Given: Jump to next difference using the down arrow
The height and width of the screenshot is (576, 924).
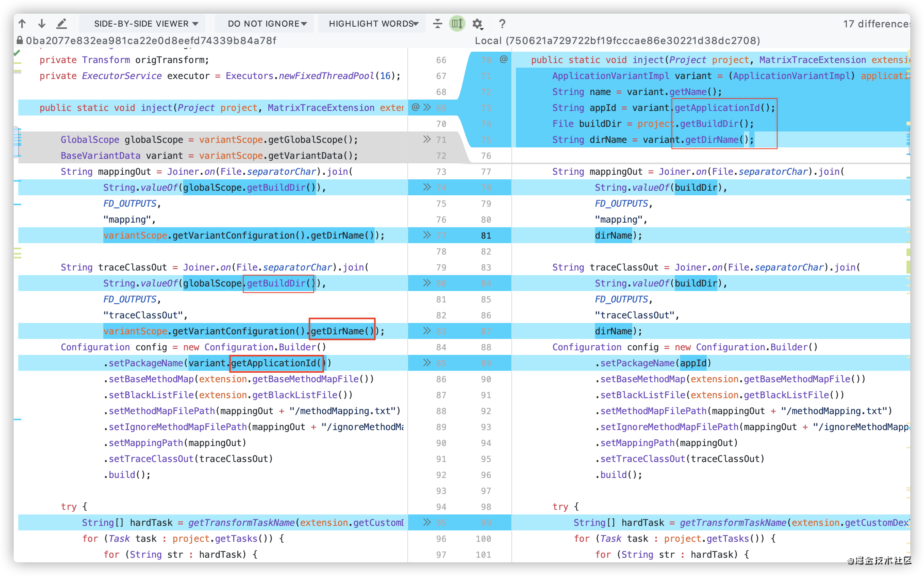Looking at the screenshot, I should coord(41,24).
